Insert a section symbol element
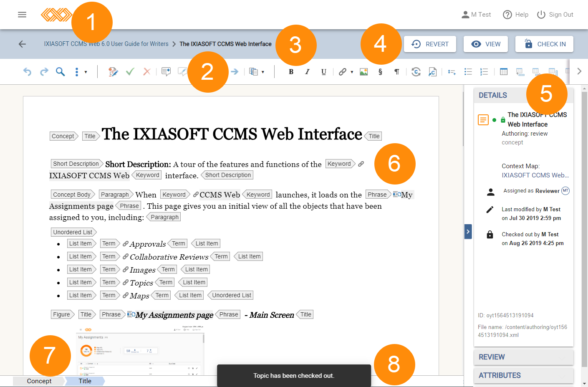Screen dimensions: 588x387 click(x=380, y=72)
